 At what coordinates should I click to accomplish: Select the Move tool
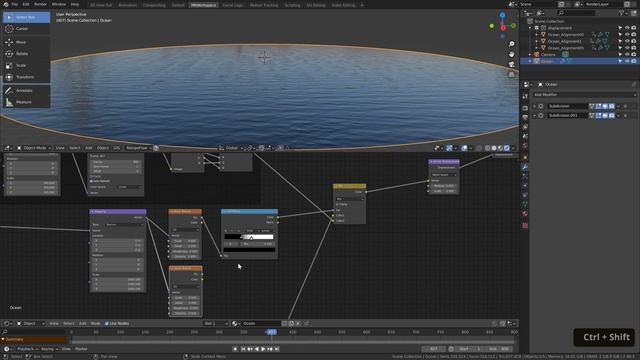[x=27, y=42]
